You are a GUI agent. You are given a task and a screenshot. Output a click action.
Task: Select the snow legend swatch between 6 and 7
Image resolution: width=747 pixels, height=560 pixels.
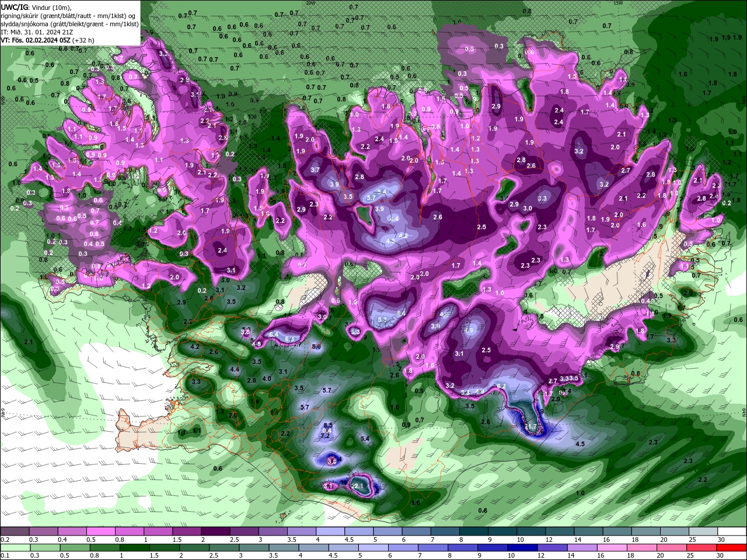point(416,531)
